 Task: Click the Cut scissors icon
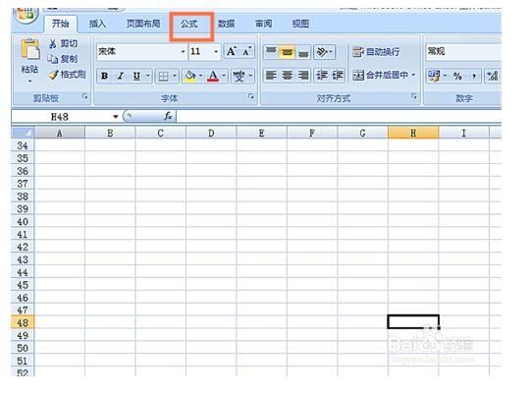[53, 44]
